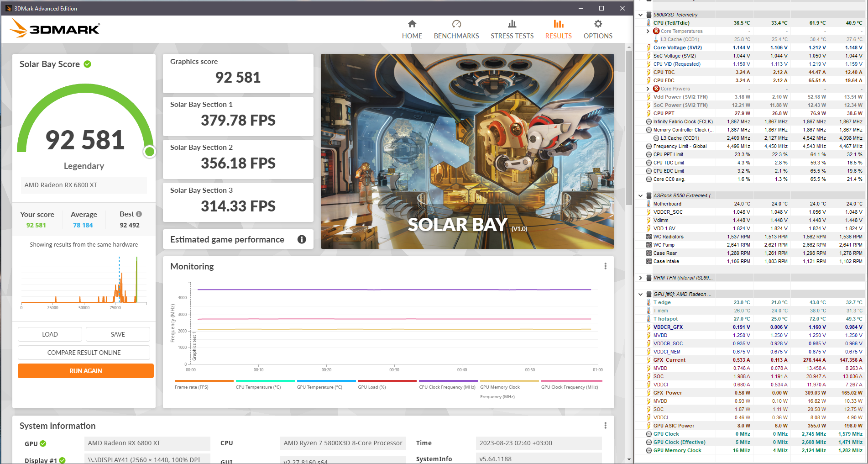This screenshot has width=868, height=464.
Task: Click the thermometer icon beside CPU (Tctl/Tdie)
Action: click(648, 23)
